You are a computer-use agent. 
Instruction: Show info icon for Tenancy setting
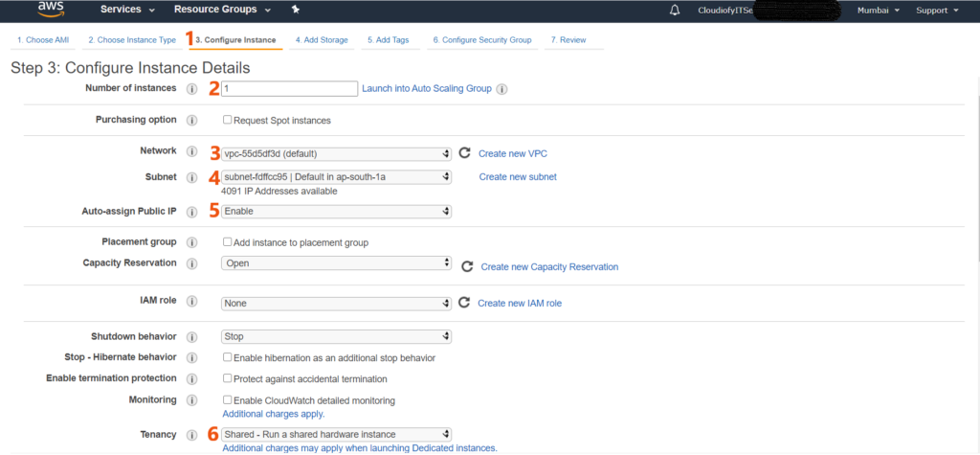click(x=191, y=435)
